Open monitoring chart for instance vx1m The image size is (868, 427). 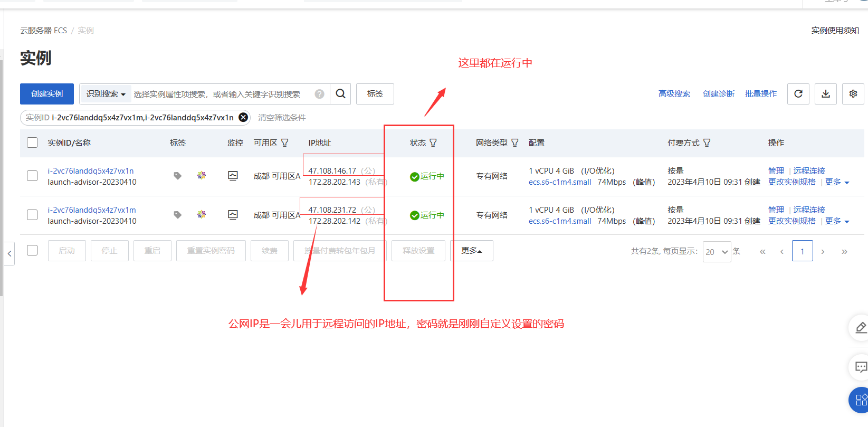click(x=233, y=215)
